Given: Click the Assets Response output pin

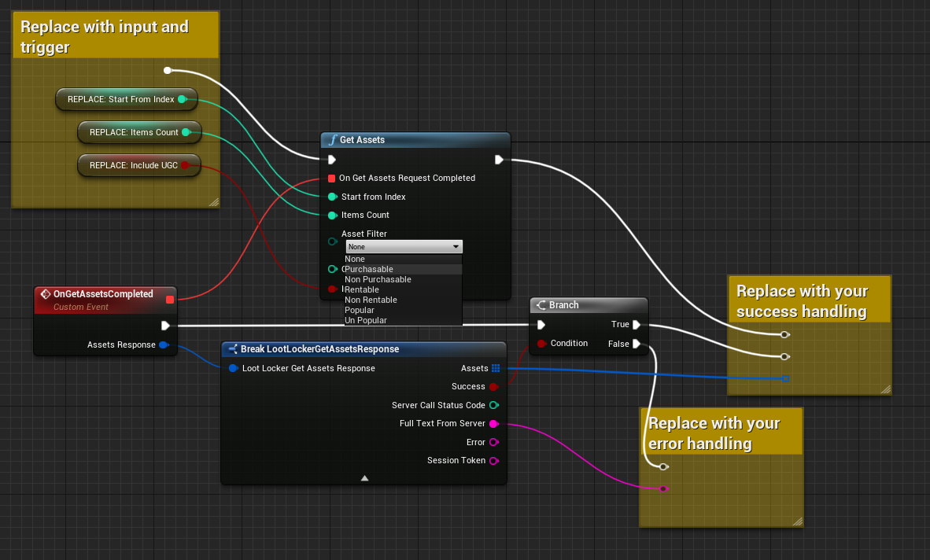Looking at the screenshot, I should point(163,344).
